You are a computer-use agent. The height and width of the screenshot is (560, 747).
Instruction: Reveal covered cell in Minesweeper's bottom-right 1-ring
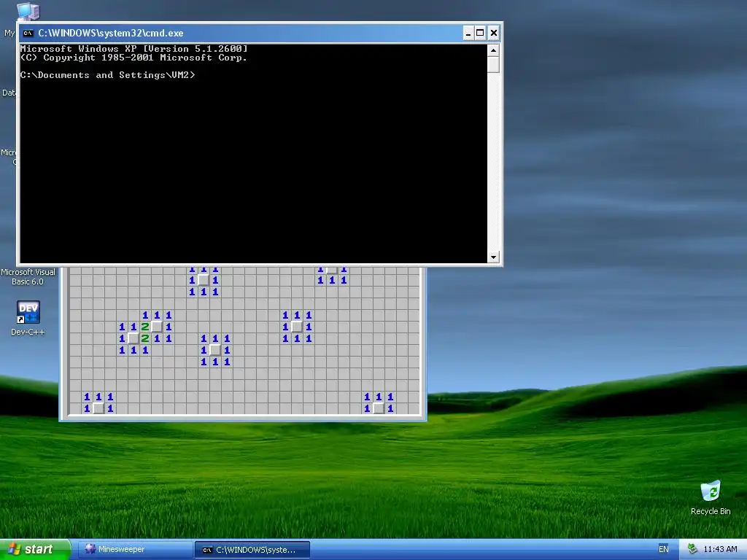tap(379, 408)
